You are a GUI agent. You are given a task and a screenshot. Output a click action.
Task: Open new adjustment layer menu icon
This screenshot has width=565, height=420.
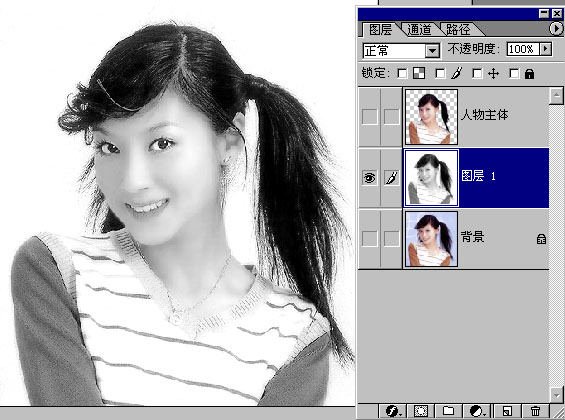tap(478, 411)
